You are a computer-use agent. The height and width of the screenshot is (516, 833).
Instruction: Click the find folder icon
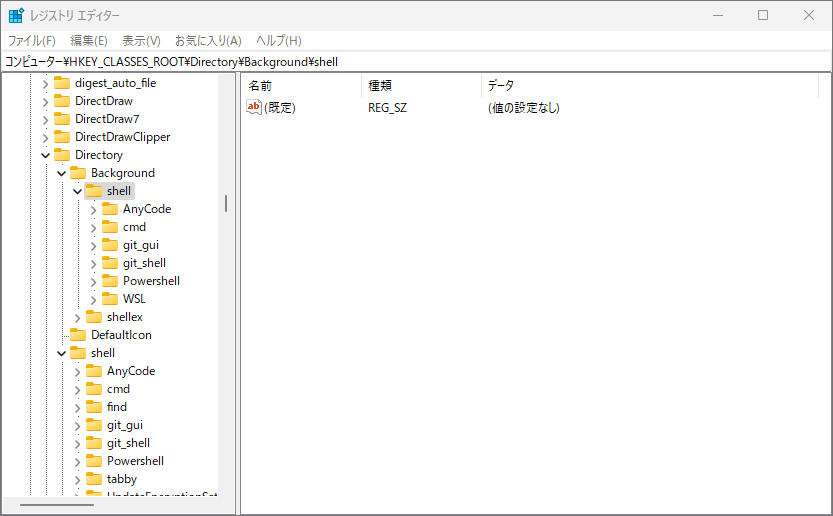coord(94,407)
